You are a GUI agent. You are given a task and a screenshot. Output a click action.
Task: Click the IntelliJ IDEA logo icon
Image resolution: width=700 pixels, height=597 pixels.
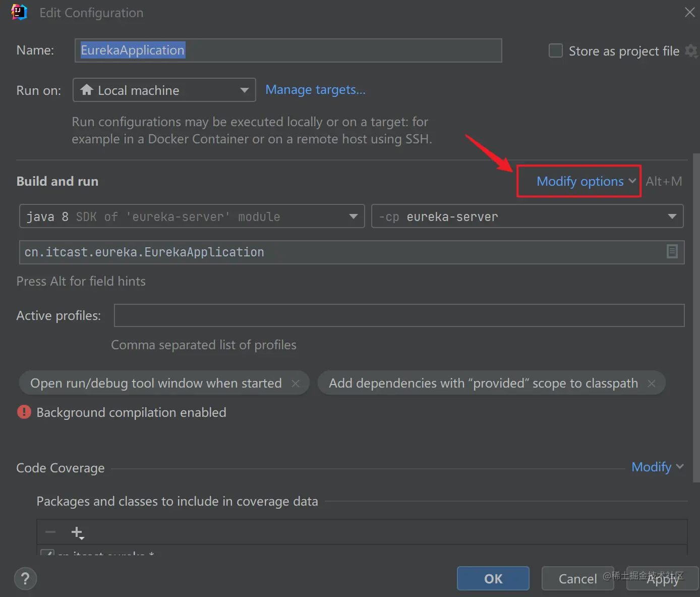coord(19,12)
